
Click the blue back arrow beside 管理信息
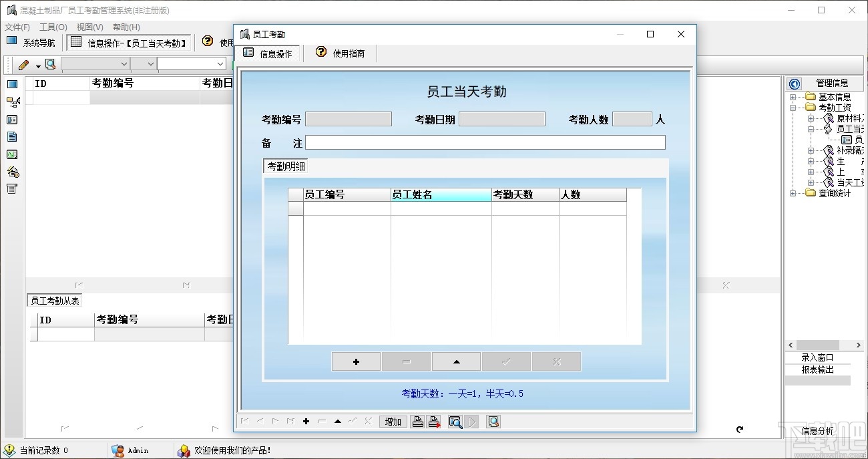(795, 84)
